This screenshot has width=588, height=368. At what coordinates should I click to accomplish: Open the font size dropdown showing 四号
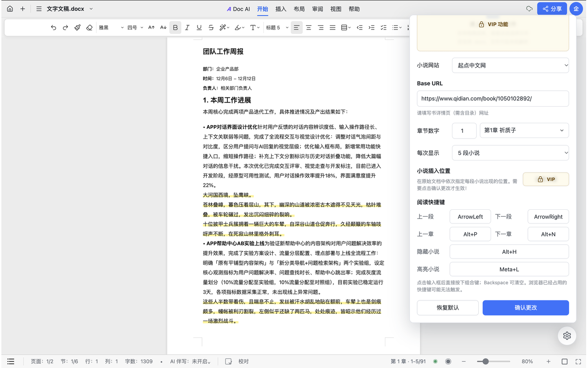pos(136,28)
